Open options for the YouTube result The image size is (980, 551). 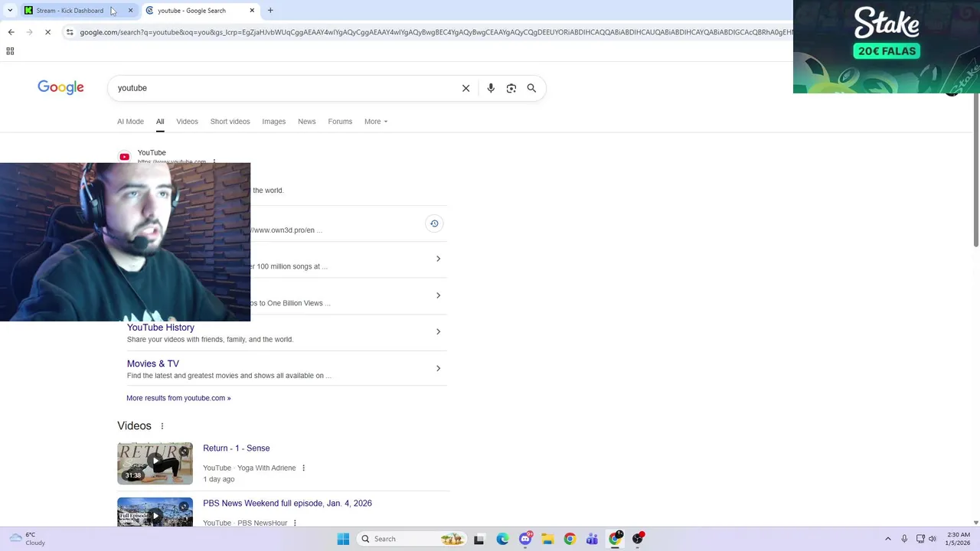[214, 161]
